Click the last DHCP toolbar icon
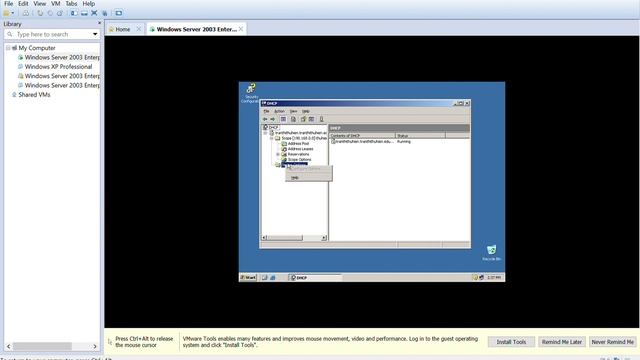640x360 pixels. pos(321,119)
